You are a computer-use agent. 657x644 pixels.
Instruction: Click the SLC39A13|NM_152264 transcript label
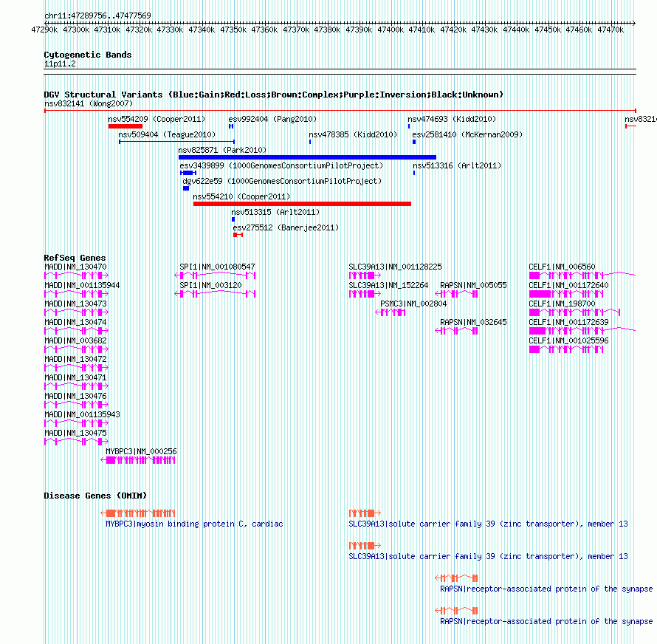388,285
